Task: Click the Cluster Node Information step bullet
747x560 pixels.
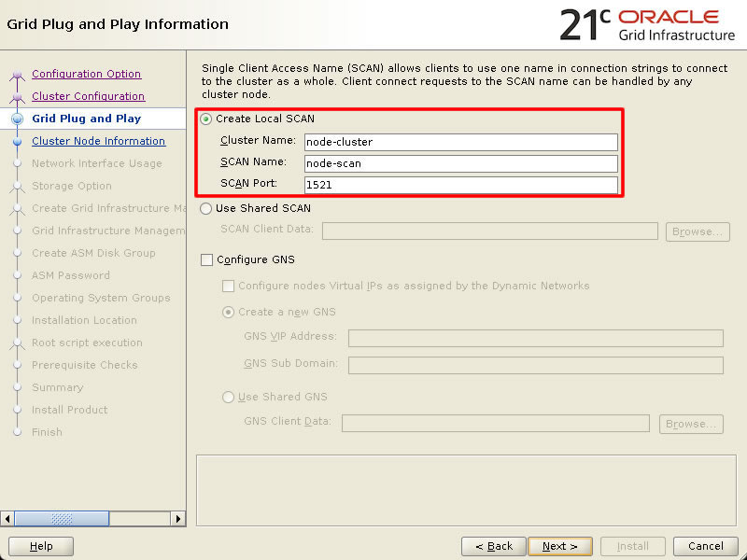Action: click(18, 142)
